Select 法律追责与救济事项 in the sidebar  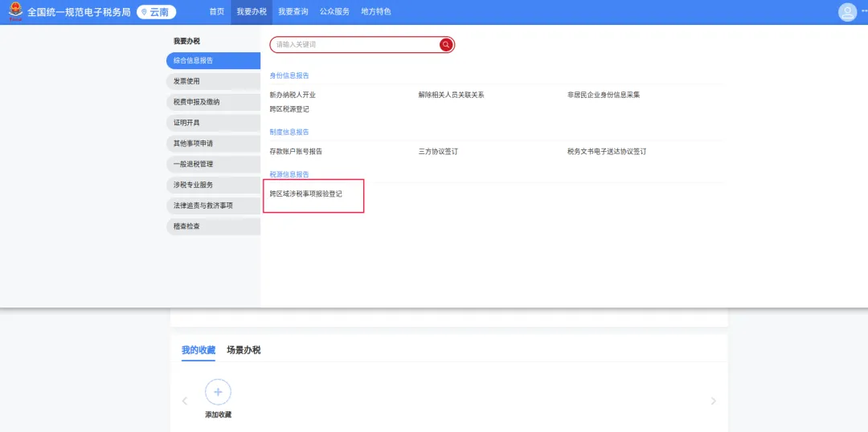213,206
